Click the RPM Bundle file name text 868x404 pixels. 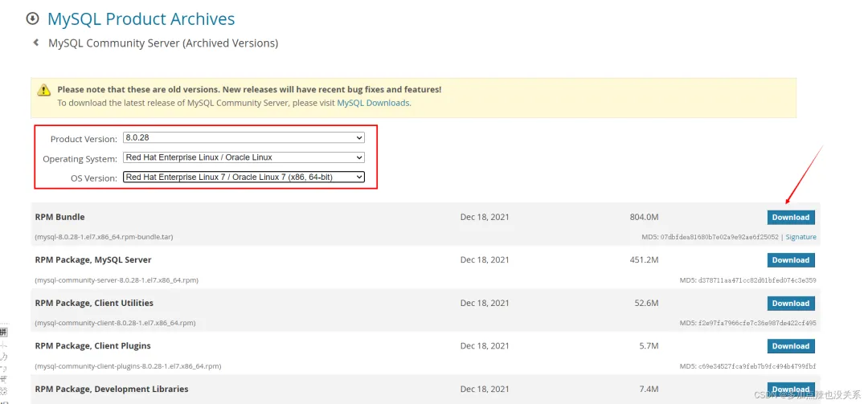coord(104,237)
